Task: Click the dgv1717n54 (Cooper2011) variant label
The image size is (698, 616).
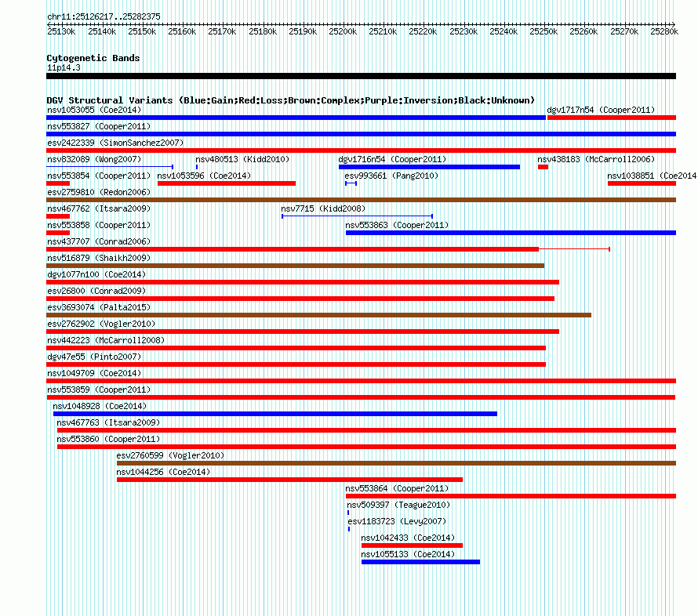Action: [601, 110]
